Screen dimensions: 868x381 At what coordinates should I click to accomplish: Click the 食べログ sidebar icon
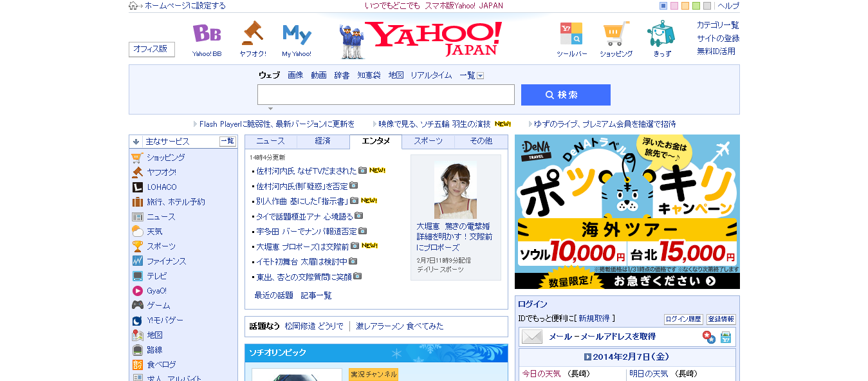(x=137, y=365)
